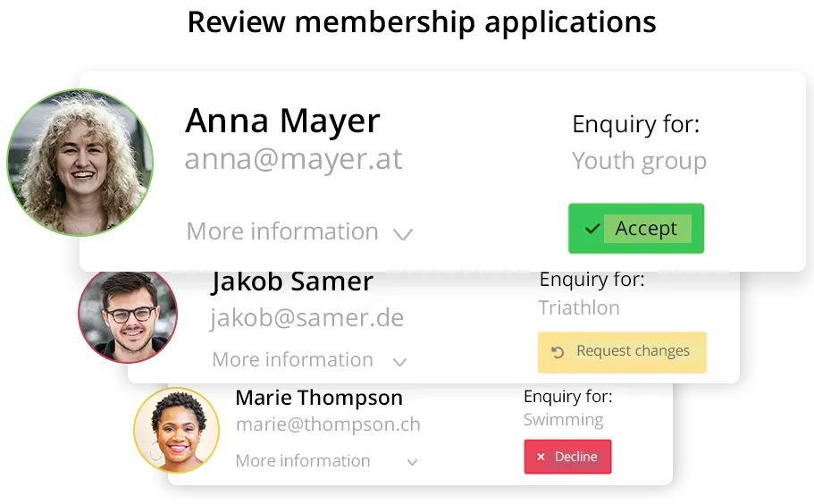The height and width of the screenshot is (504, 814).
Task: Click the marie@thompson.ch email address
Action: pyautogui.click(x=328, y=424)
